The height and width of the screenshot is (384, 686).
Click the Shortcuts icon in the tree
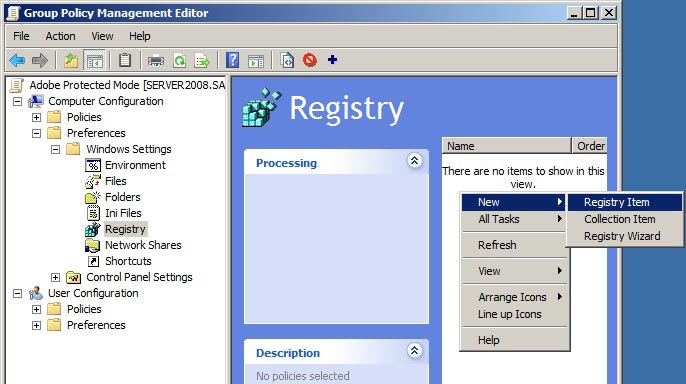point(93,261)
